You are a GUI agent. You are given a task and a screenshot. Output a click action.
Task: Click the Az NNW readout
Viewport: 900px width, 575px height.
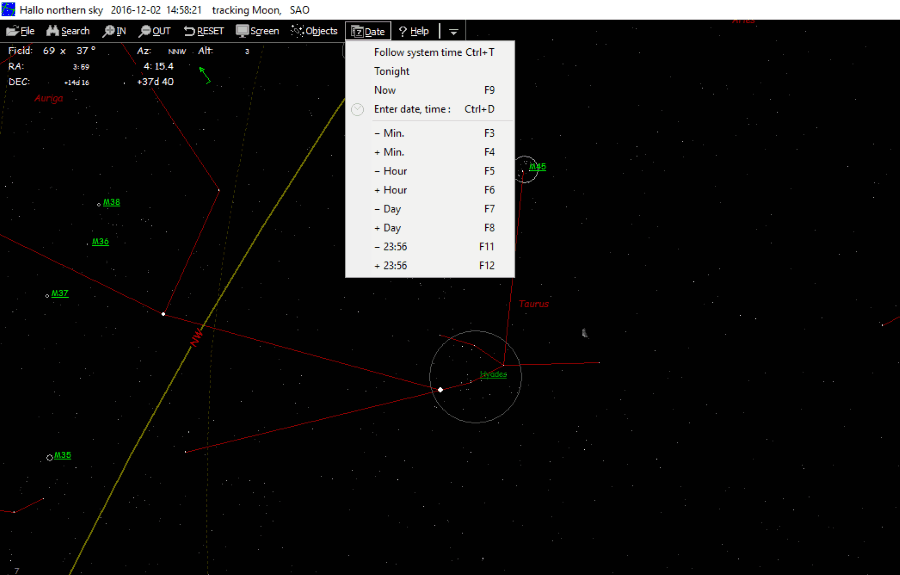tap(161, 51)
